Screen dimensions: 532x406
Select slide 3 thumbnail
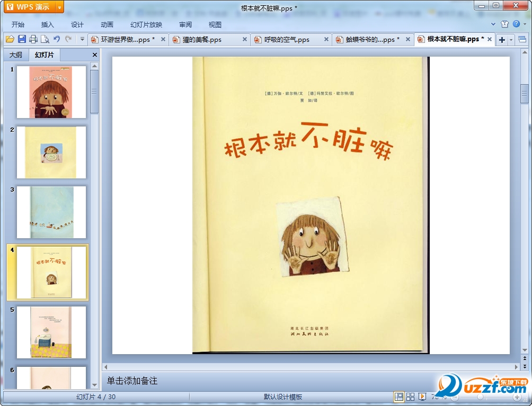51,212
